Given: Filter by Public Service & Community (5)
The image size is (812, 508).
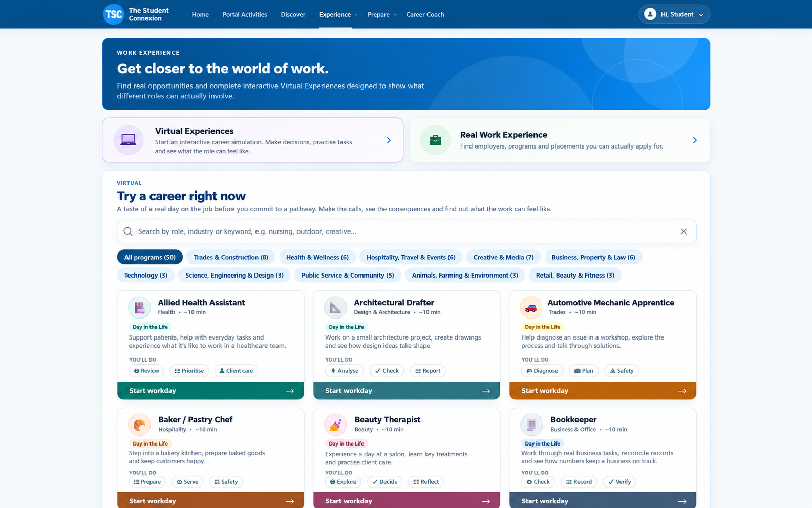Looking at the screenshot, I should [x=348, y=275].
